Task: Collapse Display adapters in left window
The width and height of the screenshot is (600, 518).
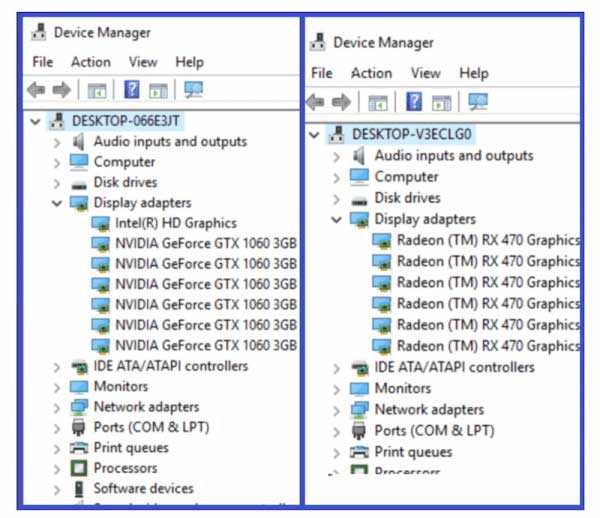Action: pos(57,203)
